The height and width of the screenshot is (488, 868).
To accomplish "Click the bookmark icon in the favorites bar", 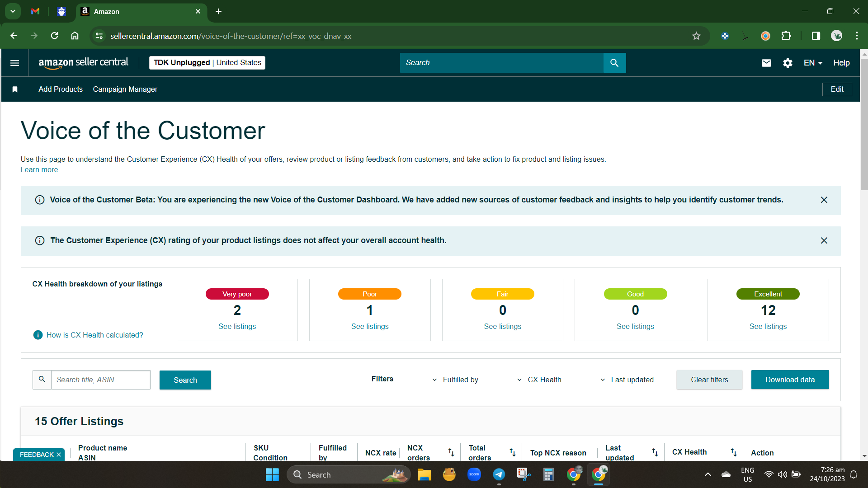I will (x=15, y=89).
